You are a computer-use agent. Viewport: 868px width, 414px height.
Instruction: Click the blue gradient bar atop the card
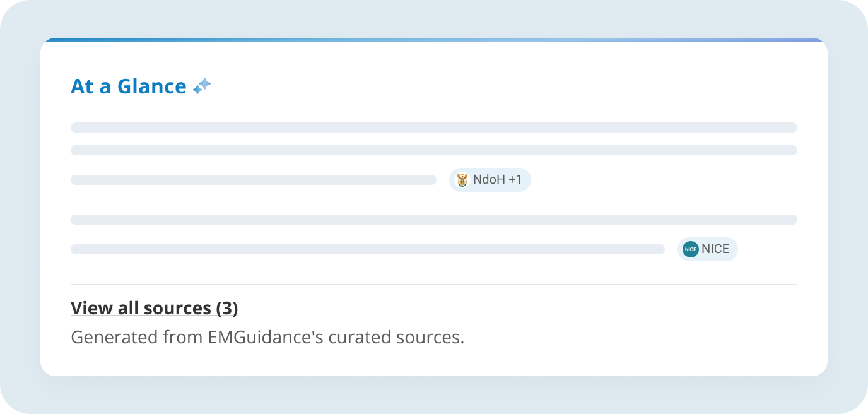pyautogui.click(x=434, y=40)
